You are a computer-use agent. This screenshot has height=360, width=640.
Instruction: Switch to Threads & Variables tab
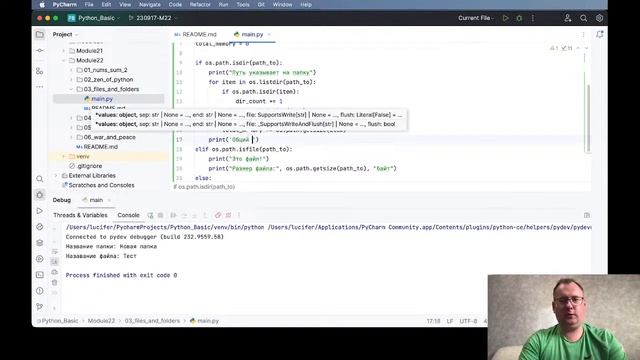[80, 215]
